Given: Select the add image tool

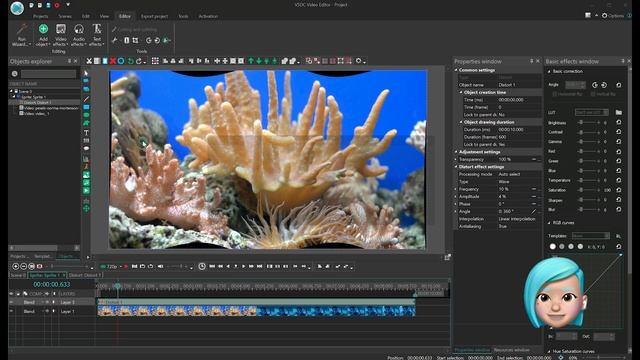Looking at the screenshot, I should (x=86, y=175).
